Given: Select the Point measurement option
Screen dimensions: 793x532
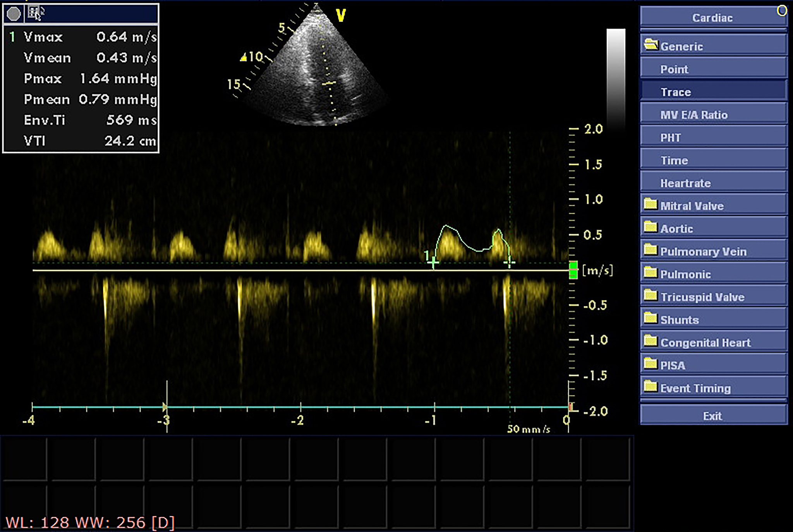Looking at the screenshot, I should 713,69.
